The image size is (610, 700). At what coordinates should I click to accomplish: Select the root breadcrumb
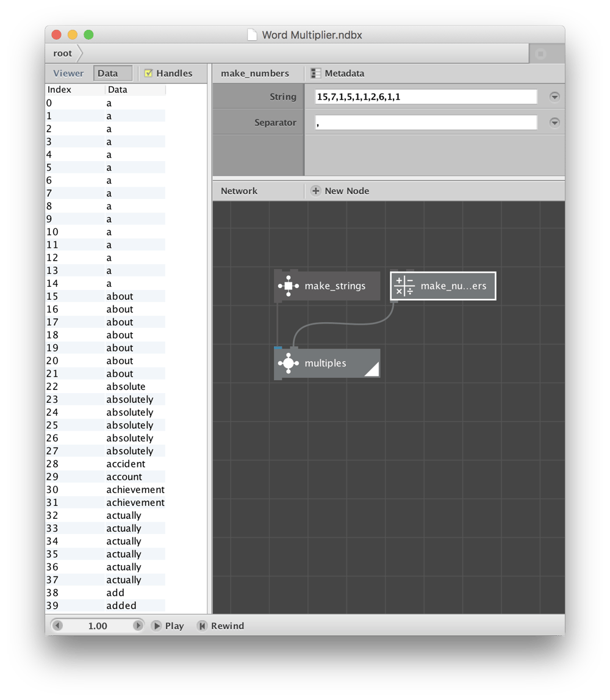[62, 54]
